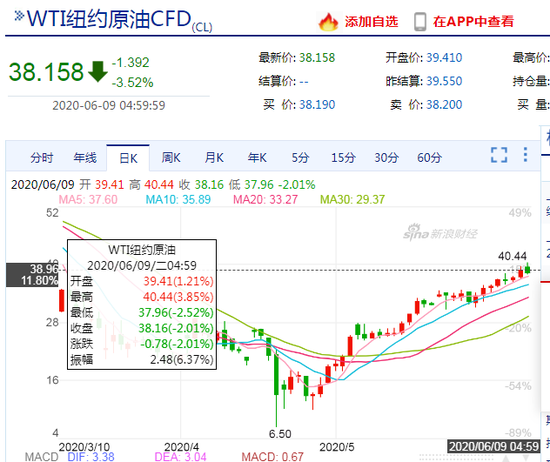The height and width of the screenshot is (462, 550).
Task: Open the three-dot chart options menu
Action: [x=525, y=155]
